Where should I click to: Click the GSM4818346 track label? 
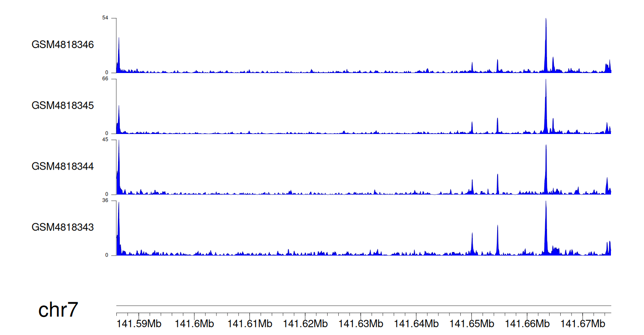[x=63, y=45]
